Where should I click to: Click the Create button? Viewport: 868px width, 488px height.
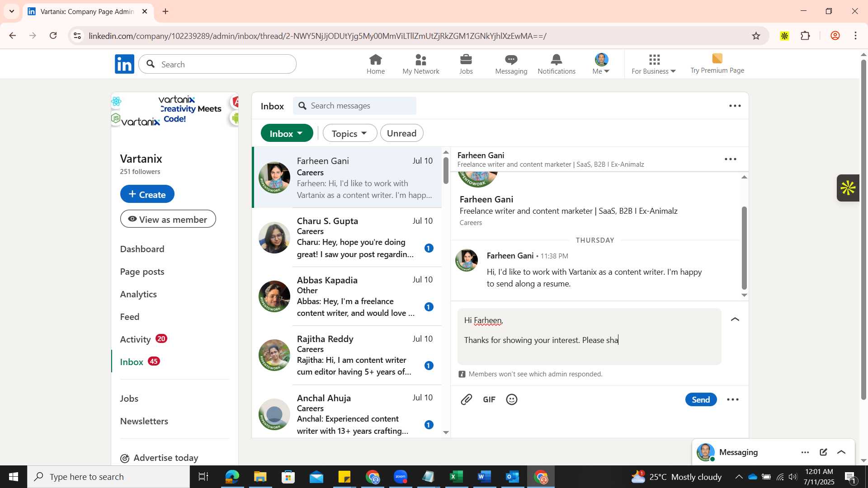(x=147, y=194)
